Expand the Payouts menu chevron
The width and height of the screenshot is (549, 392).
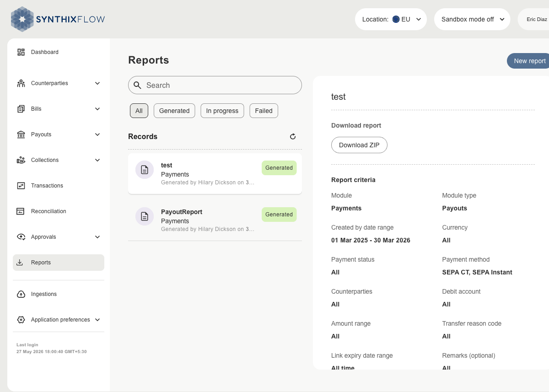tap(97, 134)
